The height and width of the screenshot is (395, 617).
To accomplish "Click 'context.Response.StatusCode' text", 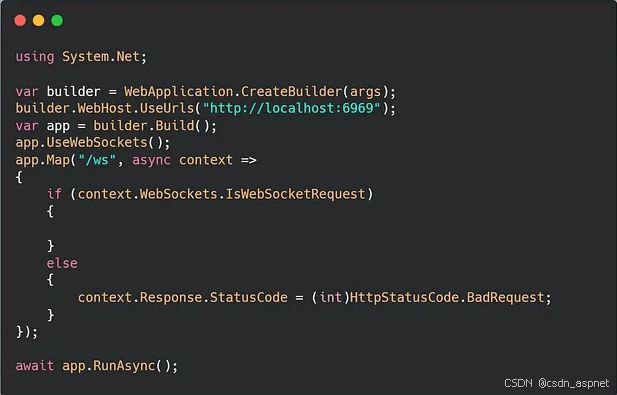I will [x=183, y=297].
